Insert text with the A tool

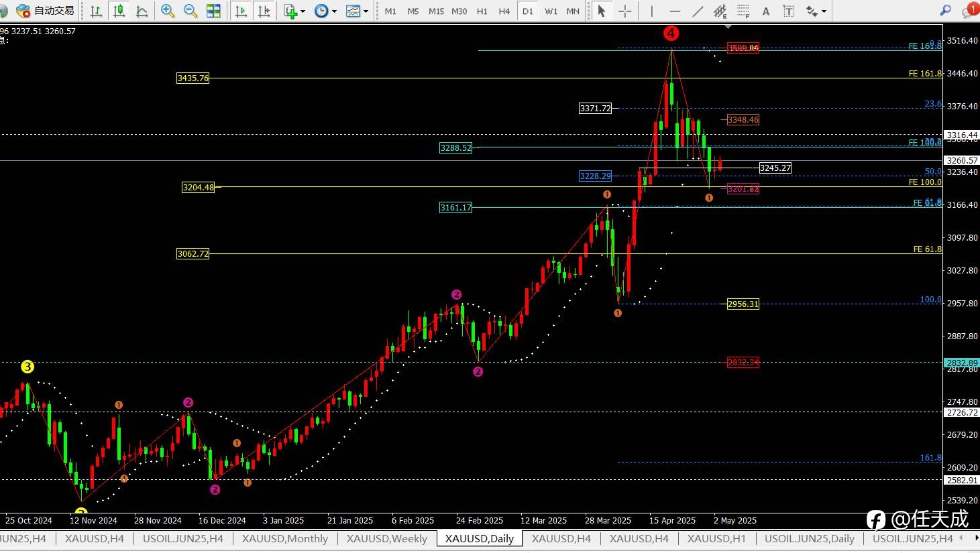point(766,11)
